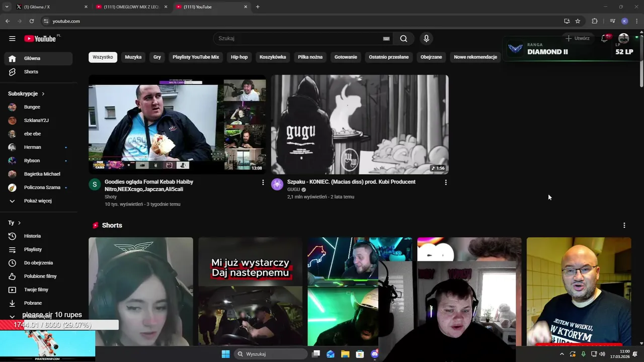This screenshot has height=362, width=644.
Task: Select the Piłka nożna chip
Action: [310, 57]
